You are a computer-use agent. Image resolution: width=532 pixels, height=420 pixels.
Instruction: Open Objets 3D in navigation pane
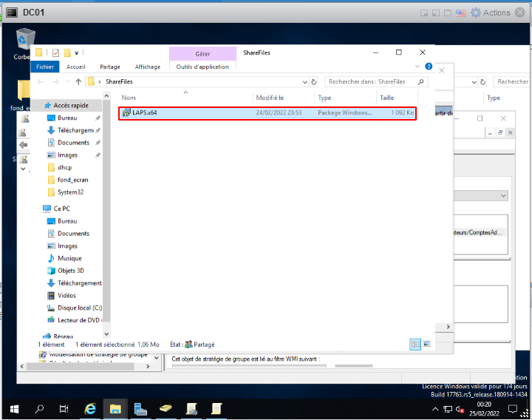coord(71,271)
